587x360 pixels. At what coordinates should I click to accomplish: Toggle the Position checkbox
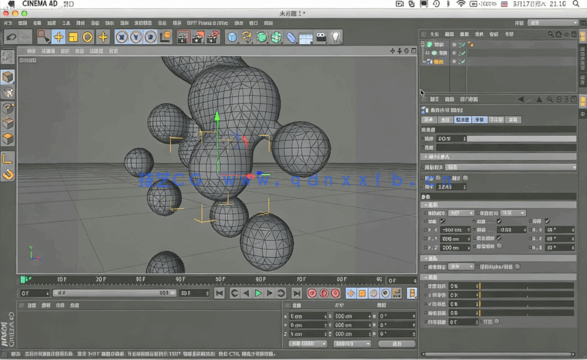click(442, 221)
